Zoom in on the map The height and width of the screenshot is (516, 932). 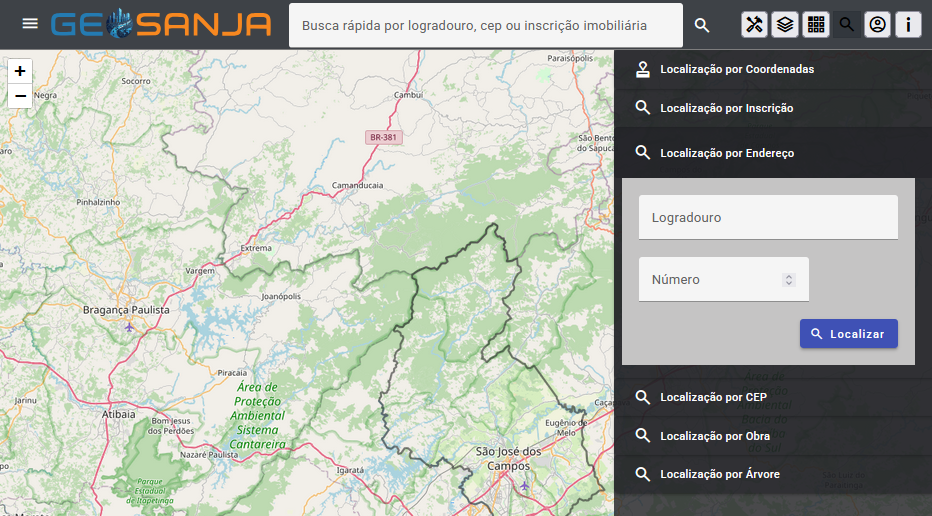pos(20,71)
